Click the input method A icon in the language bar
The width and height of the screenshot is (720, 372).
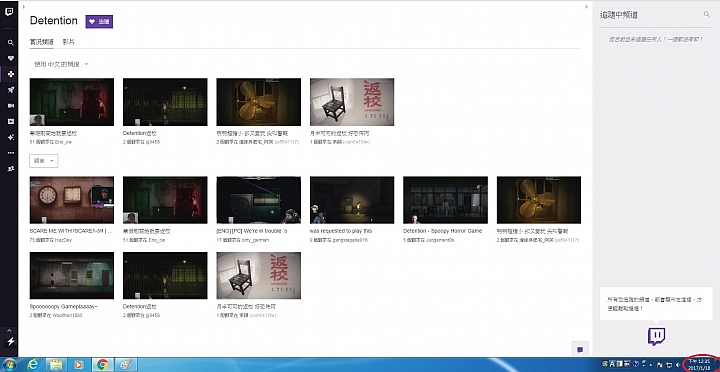coord(613,364)
